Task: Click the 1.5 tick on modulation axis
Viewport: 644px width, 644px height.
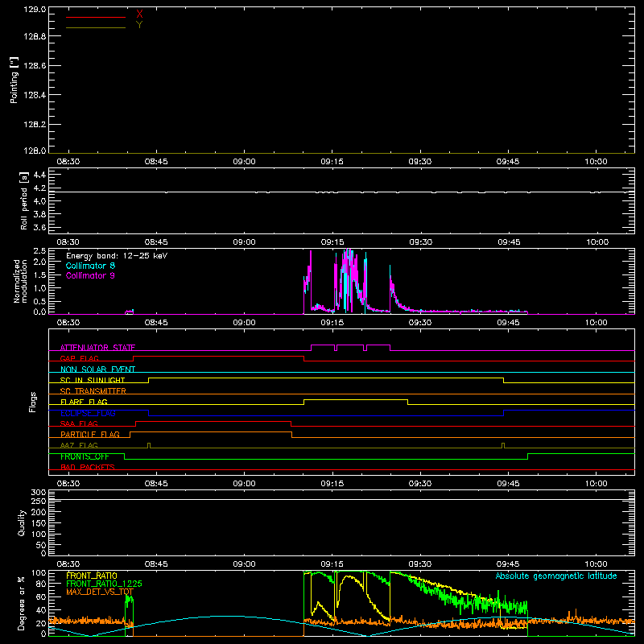Action: 39,275
